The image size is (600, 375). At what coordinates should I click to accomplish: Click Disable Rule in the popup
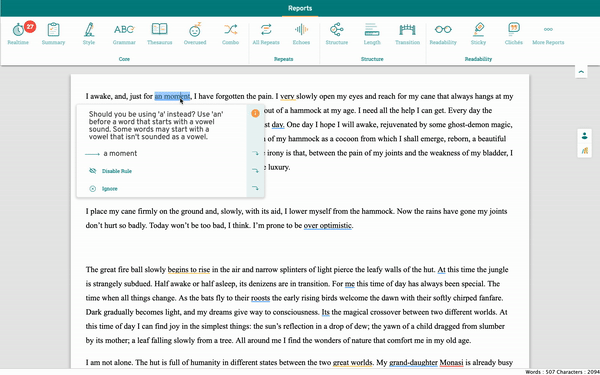tap(117, 171)
